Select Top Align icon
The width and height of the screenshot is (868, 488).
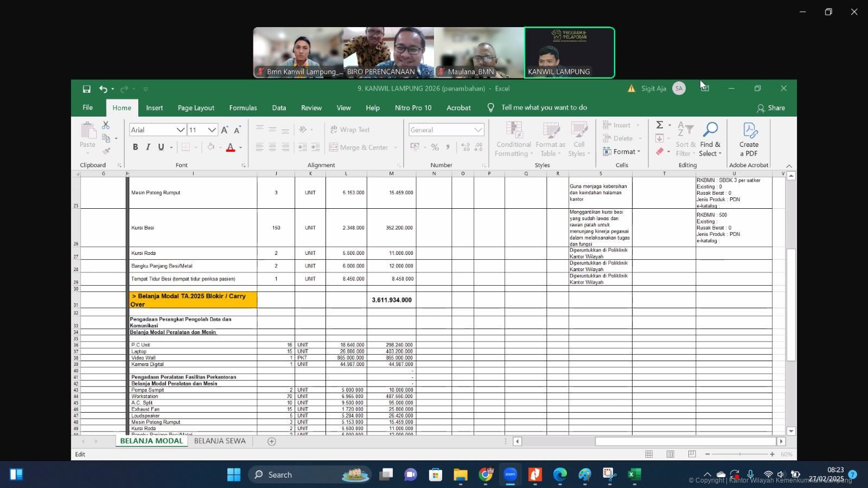click(260, 129)
